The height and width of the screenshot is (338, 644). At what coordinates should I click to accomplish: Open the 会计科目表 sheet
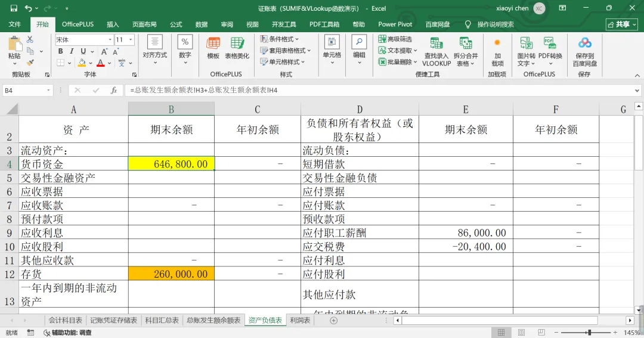tap(66, 320)
